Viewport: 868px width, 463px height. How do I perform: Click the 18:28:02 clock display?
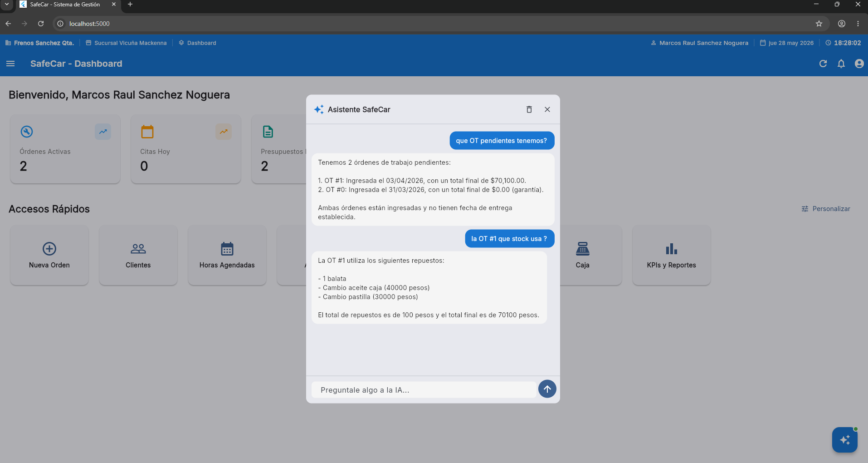(x=843, y=43)
